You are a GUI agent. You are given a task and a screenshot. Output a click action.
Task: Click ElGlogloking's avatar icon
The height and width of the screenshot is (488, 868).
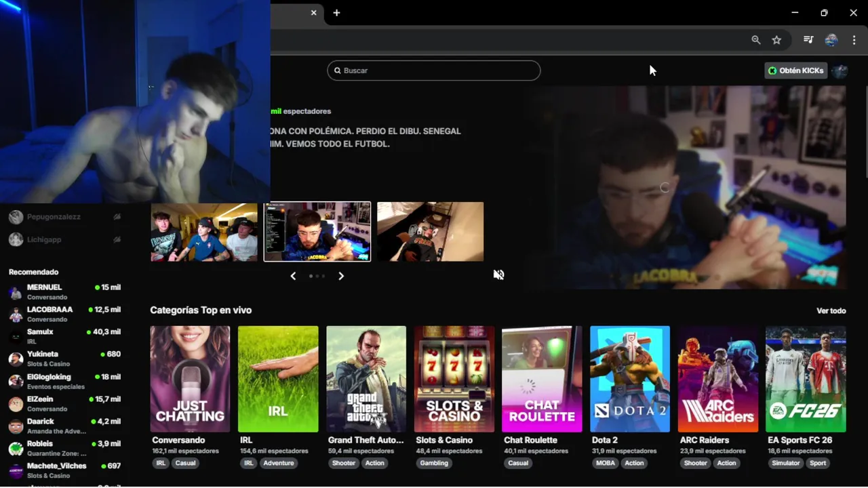click(x=16, y=382)
